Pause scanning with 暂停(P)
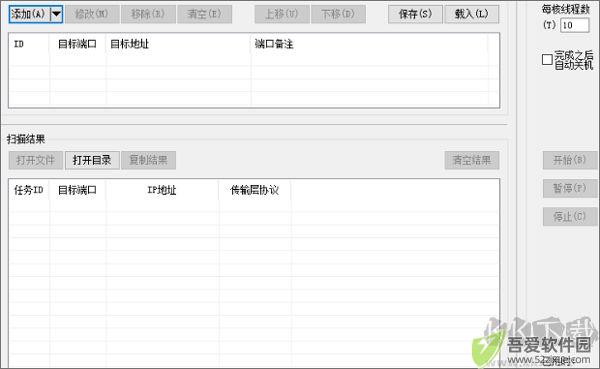Screen dimensions: 600x369 click(570, 188)
